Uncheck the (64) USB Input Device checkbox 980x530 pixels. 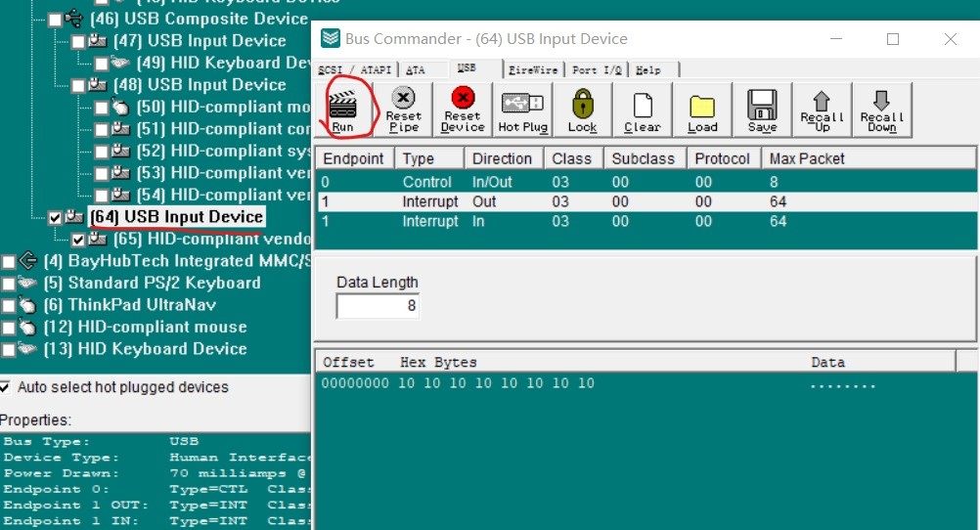point(55,217)
